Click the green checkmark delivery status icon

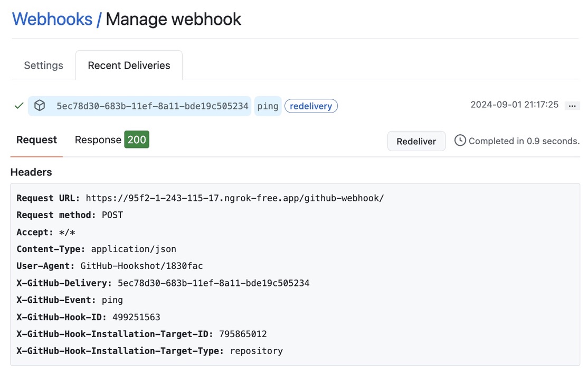(x=19, y=106)
